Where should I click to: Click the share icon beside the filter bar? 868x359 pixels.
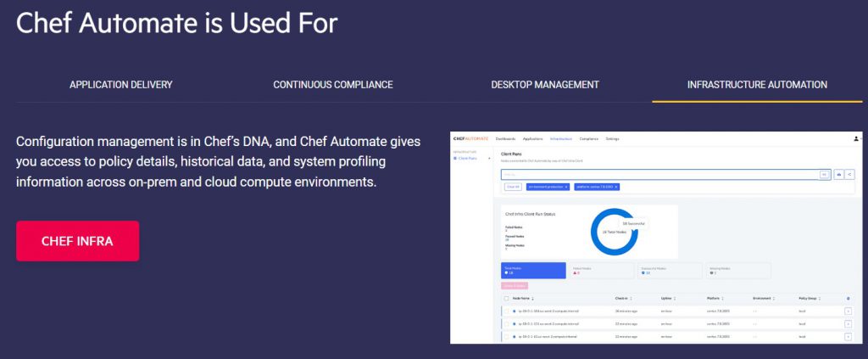[850, 174]
